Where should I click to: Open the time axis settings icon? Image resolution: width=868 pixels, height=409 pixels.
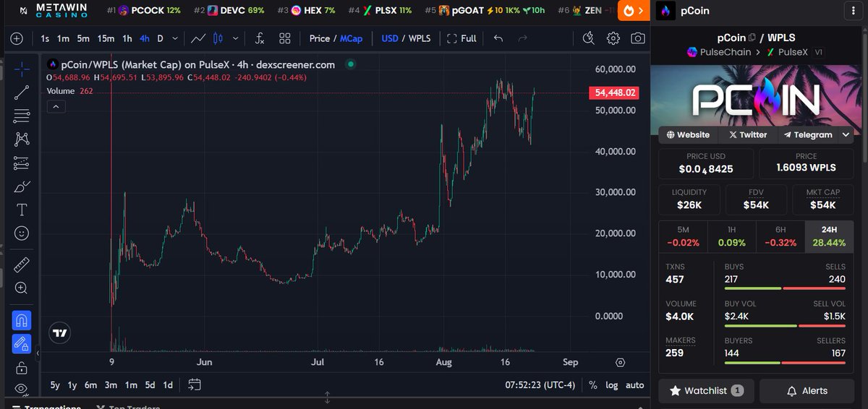tap(621, 362)
